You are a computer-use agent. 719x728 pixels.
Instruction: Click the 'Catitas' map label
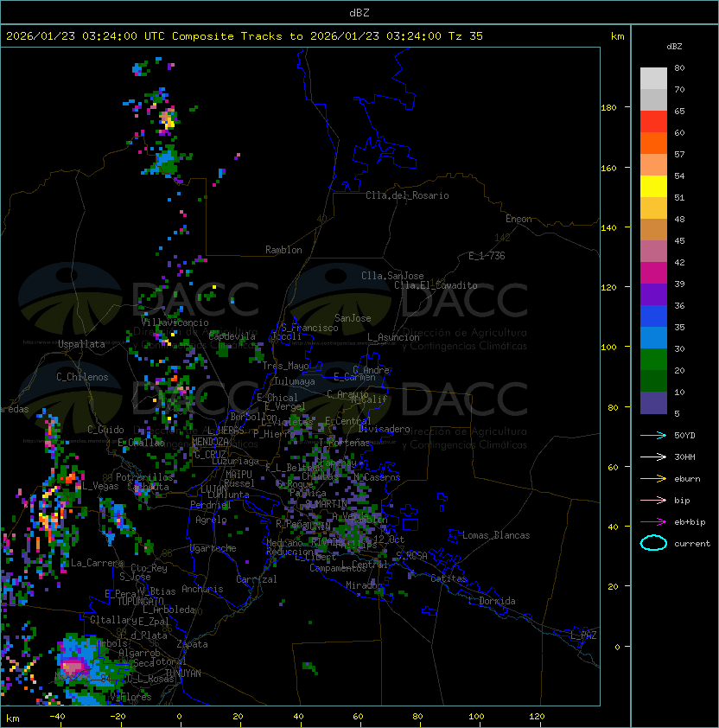(449, 578)
